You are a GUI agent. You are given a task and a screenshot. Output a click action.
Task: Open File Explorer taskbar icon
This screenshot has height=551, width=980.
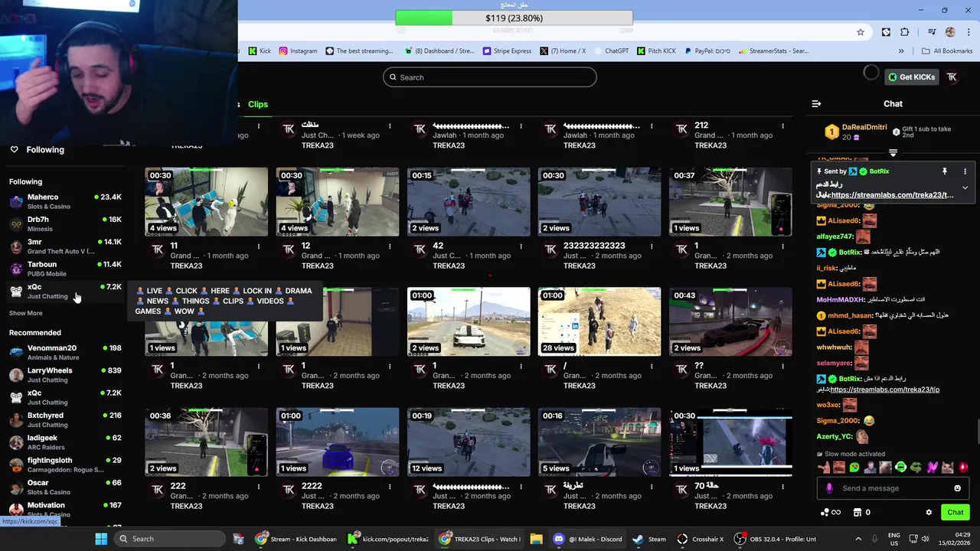(x=536, y=539)
